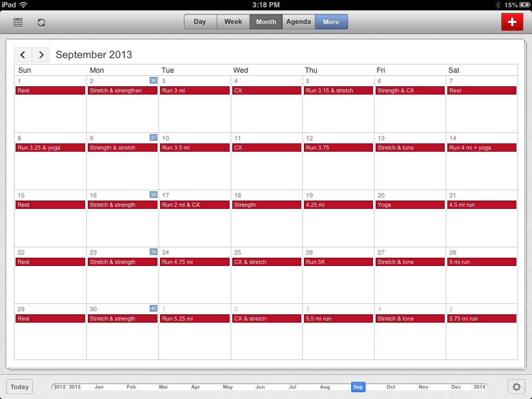
Task: Open the Run 5K event
Action: pyautogui.click(x=338, y=262)
